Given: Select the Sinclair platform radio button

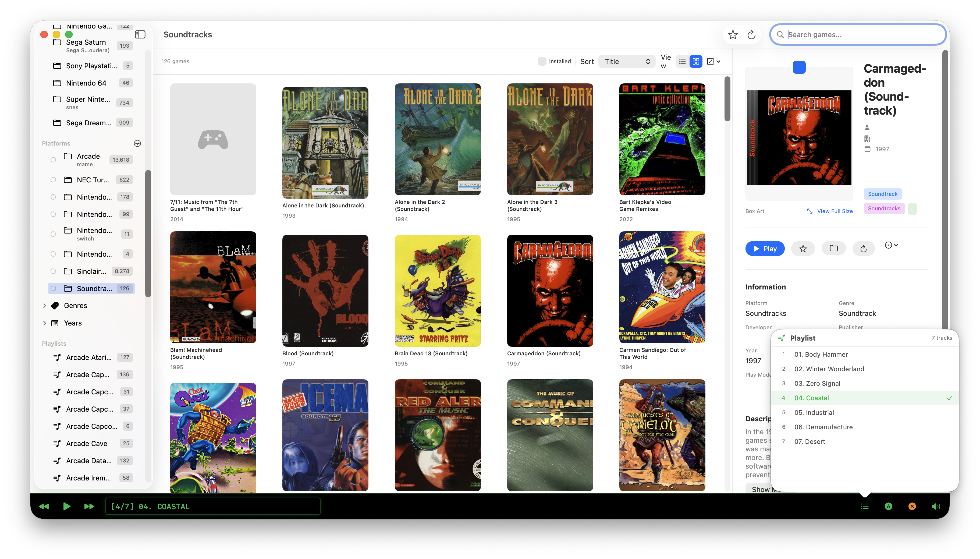Looking at the screenshot, I should pos(53,271).
